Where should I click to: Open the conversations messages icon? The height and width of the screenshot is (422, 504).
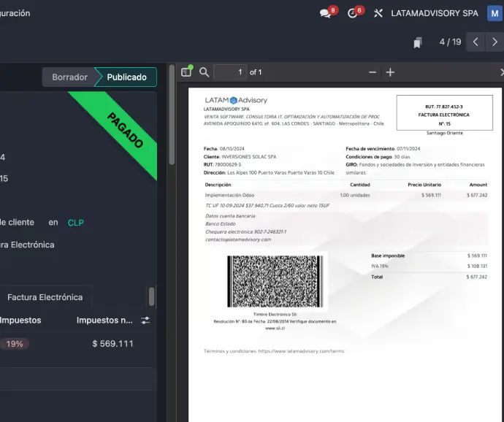pyautogui.click(x=325, y=13)
